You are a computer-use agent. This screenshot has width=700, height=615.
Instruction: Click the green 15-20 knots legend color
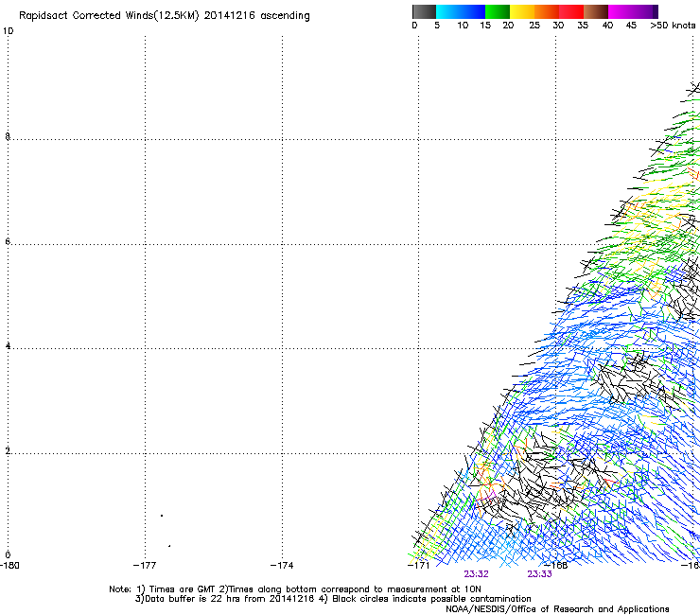(x=498, y=11)
